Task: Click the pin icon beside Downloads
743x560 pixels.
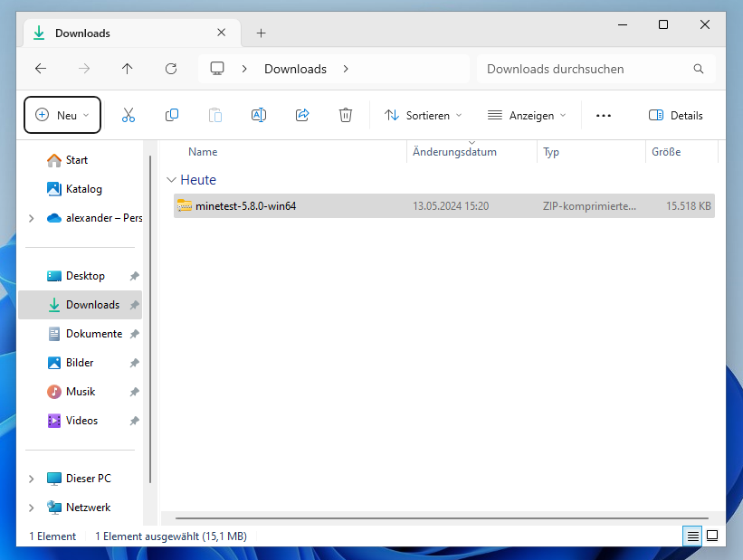Action: click(135, 305)
